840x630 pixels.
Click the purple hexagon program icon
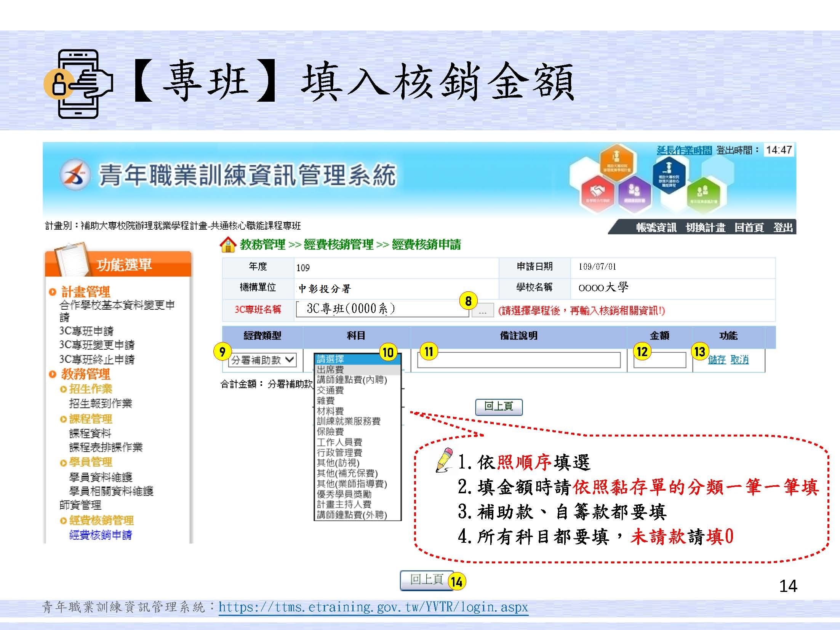coord(634,193)
